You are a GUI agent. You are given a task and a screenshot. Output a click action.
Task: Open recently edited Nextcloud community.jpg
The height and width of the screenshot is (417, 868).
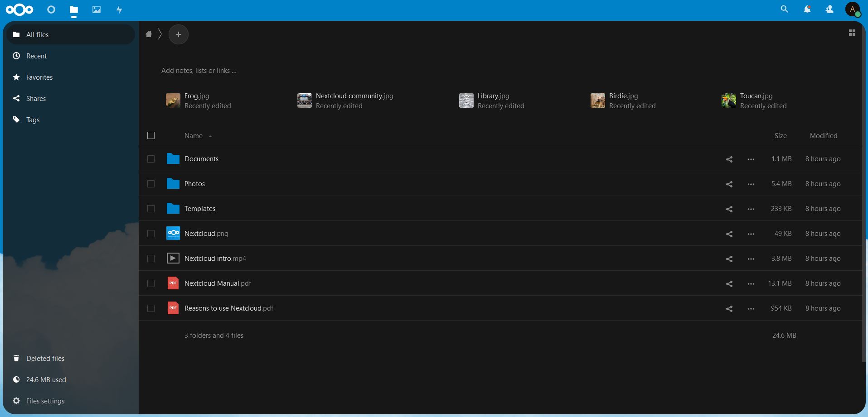coord(345,101)
